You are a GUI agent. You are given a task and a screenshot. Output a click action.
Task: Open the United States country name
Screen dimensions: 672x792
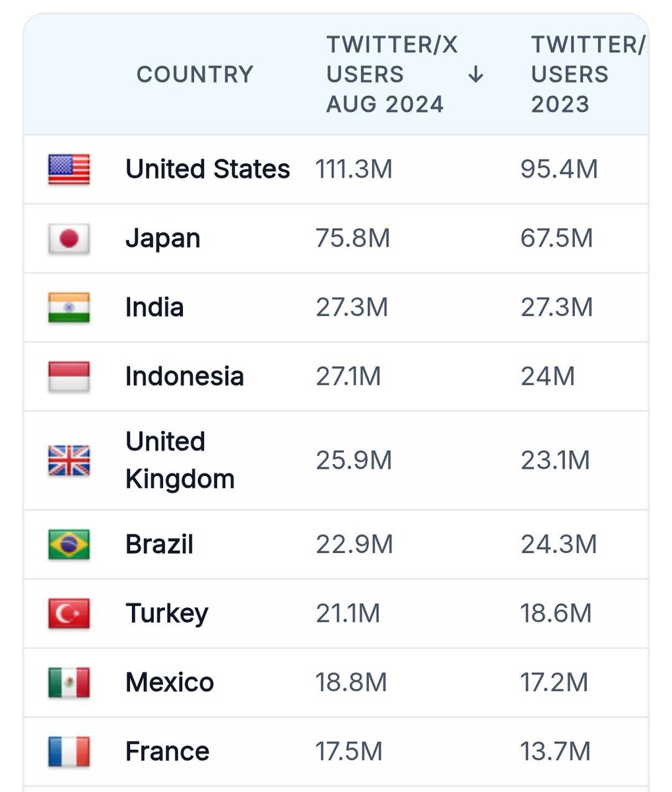(x=208, y=169)
